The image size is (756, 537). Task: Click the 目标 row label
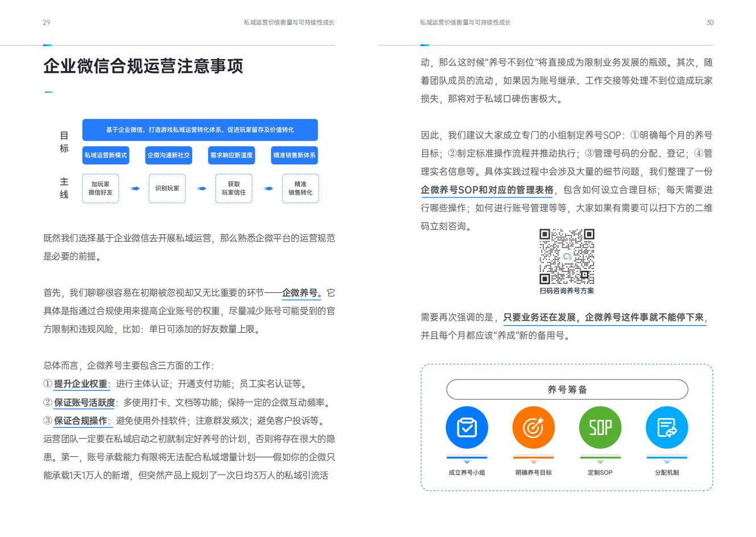tap(64, 142)
